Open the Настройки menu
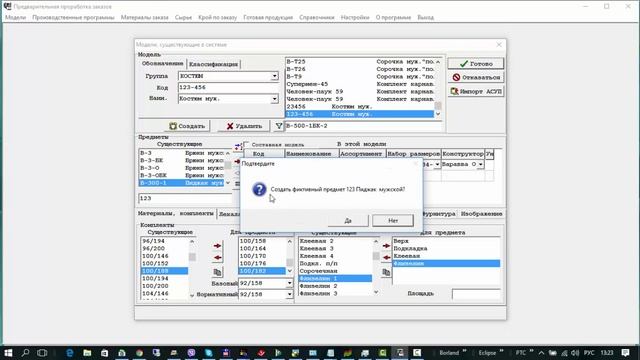Image resolution: width=640 pixels, height=360 pixels. click(355, 18)
